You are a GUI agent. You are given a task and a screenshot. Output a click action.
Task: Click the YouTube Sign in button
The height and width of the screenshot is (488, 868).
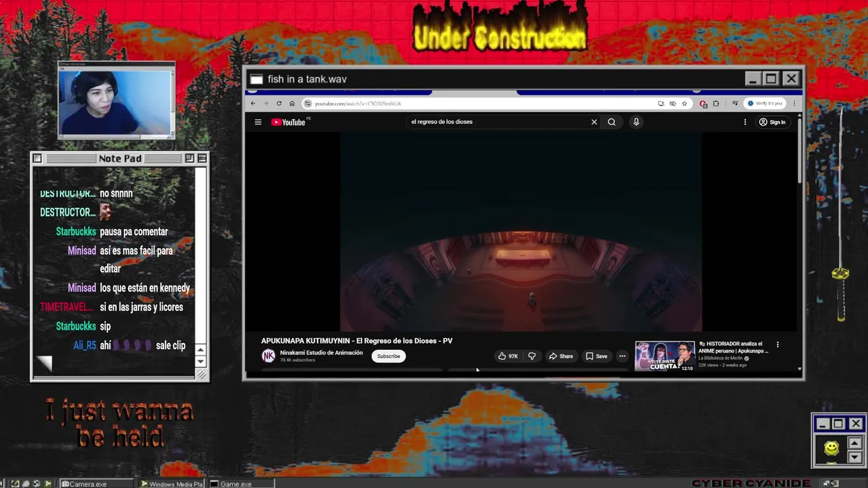772,122
